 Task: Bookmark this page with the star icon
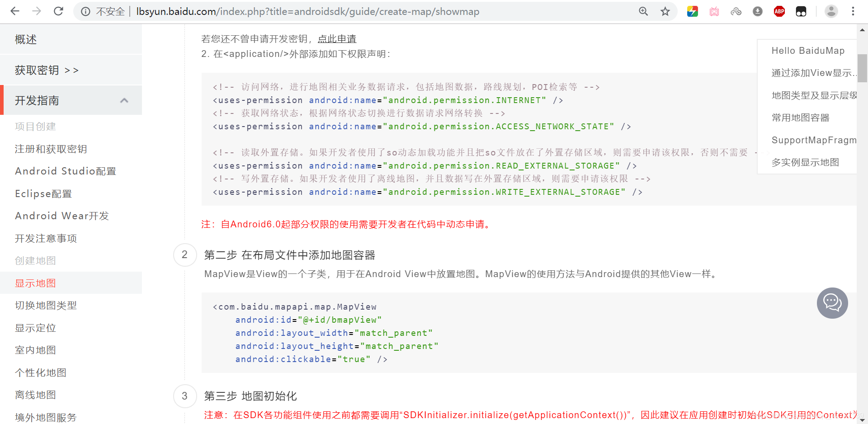[665, 11]
